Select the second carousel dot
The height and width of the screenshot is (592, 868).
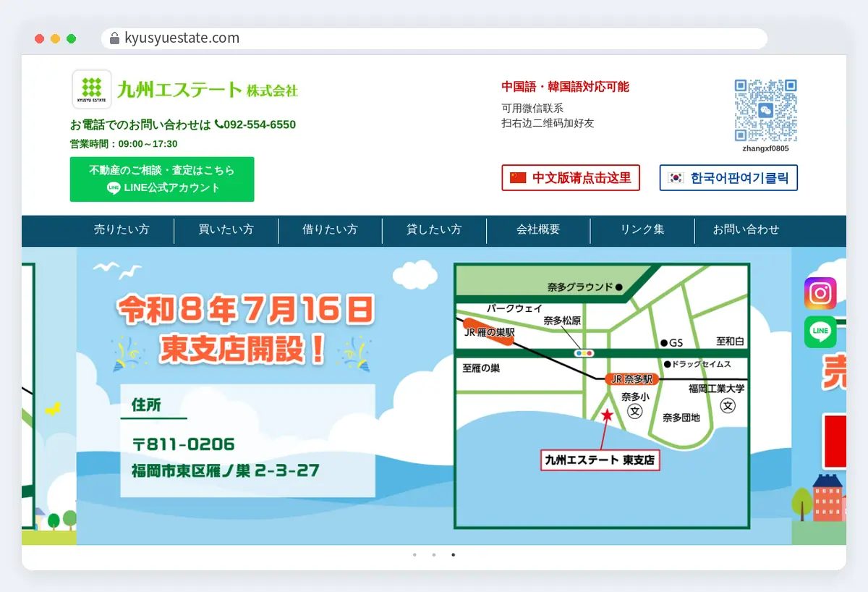(x=434, y=555)
